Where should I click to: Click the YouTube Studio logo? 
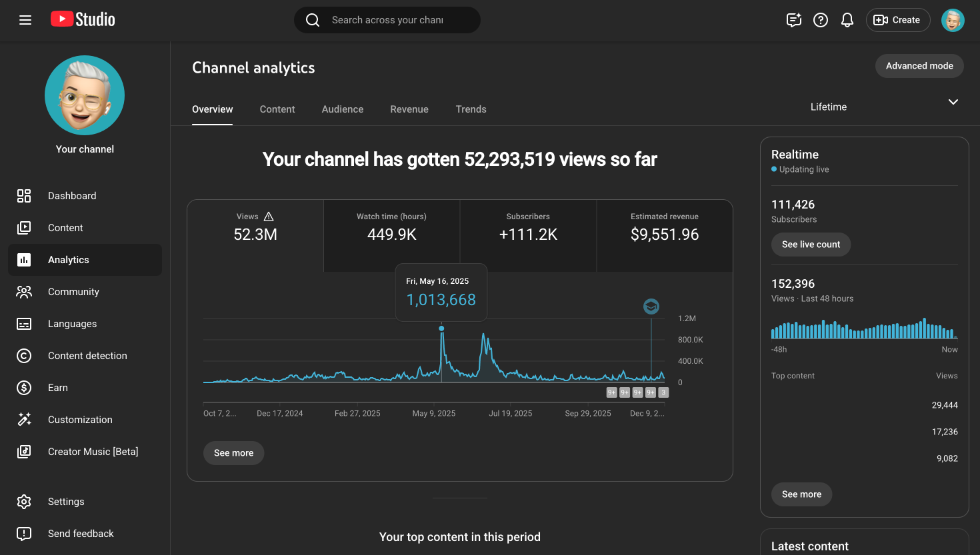point(83,19)
